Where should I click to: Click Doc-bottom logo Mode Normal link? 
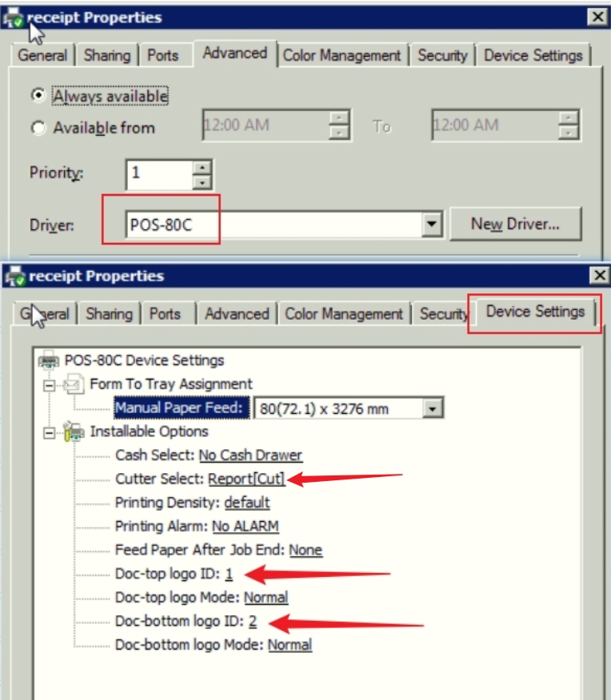point(290,644)
